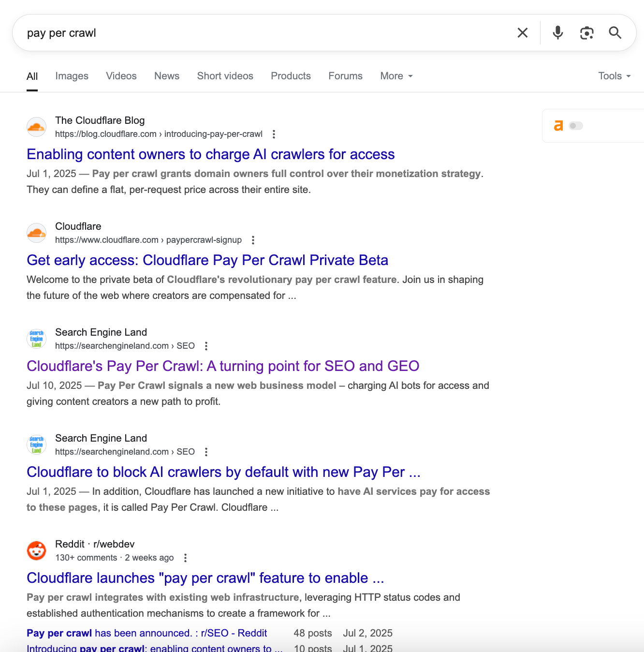
Task: Open the three-dot menu on the Cloudflare Blog result
Action: (x=274, y=134)
